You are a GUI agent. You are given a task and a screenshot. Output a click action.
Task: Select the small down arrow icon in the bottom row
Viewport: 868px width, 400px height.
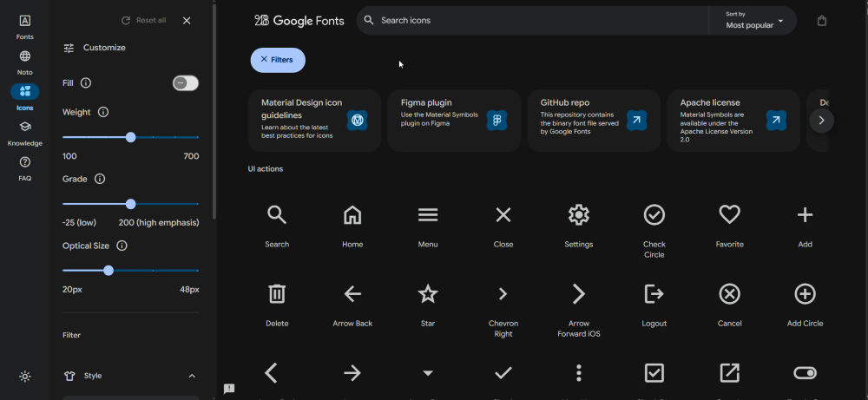click(428, 373)
